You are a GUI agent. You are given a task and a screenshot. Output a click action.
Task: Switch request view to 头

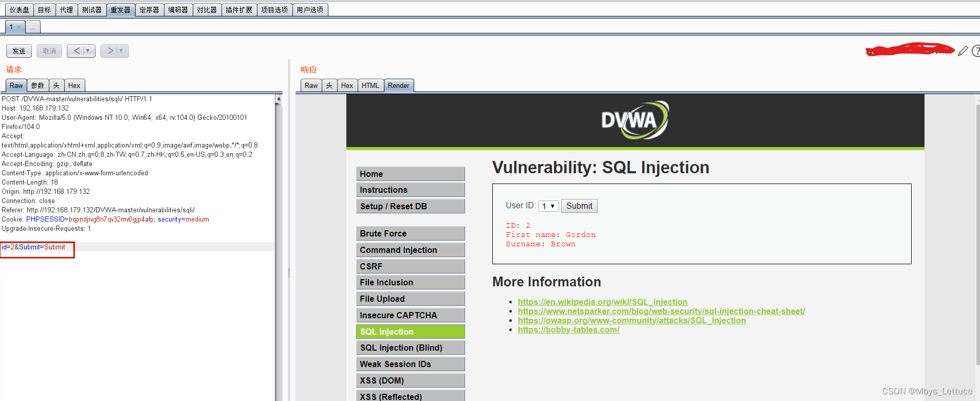click(x=57, y=85)
